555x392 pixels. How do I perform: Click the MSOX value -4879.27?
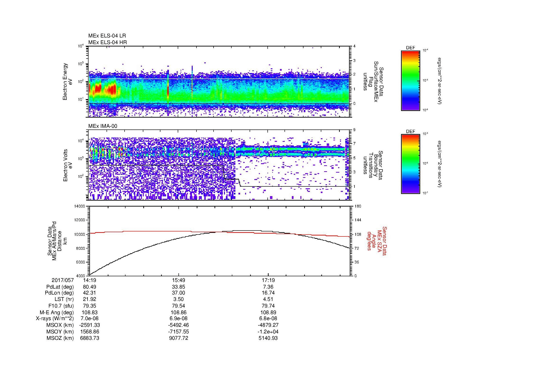pos(268,325)
